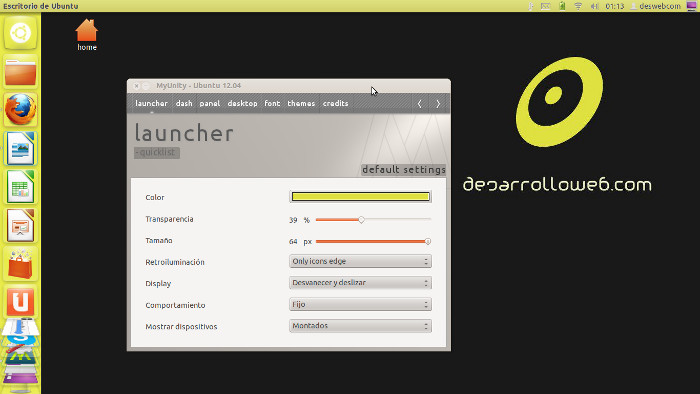The height and width of the screenshot is (394, 700).
Task: Open LibreOffice Calc spreadsheet icon
Action: pyautogui.click(x=21, y=187)
